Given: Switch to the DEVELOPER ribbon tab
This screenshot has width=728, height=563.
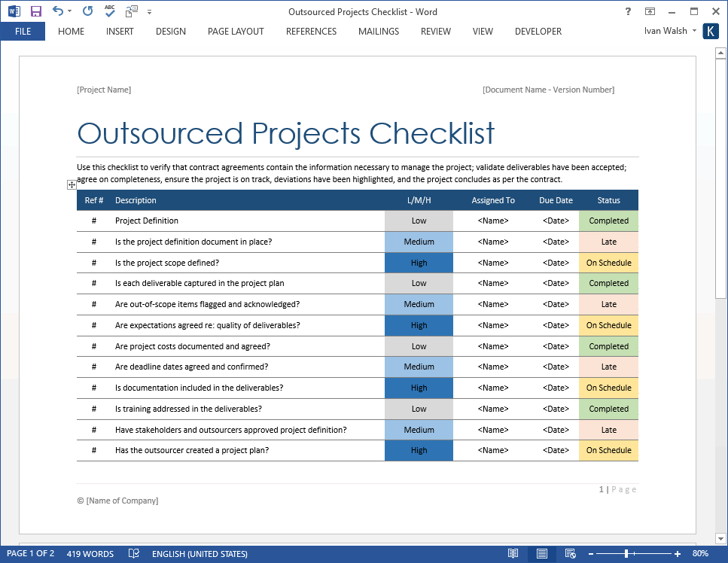Looking at the screenshot, I should (538, 32).
